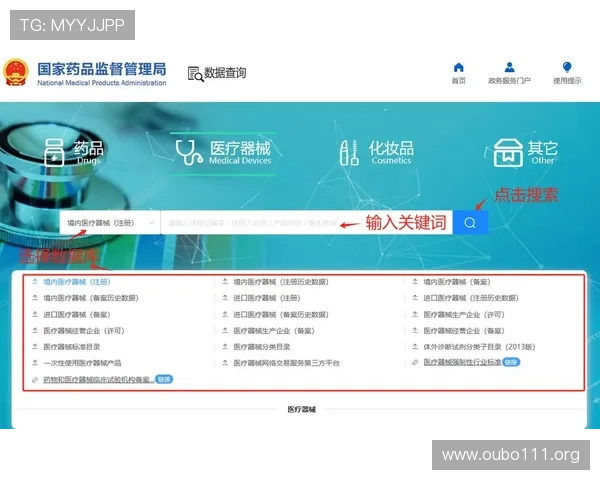Open 体外诊断试剂分类子目录（2013版）

click(479, 347)
